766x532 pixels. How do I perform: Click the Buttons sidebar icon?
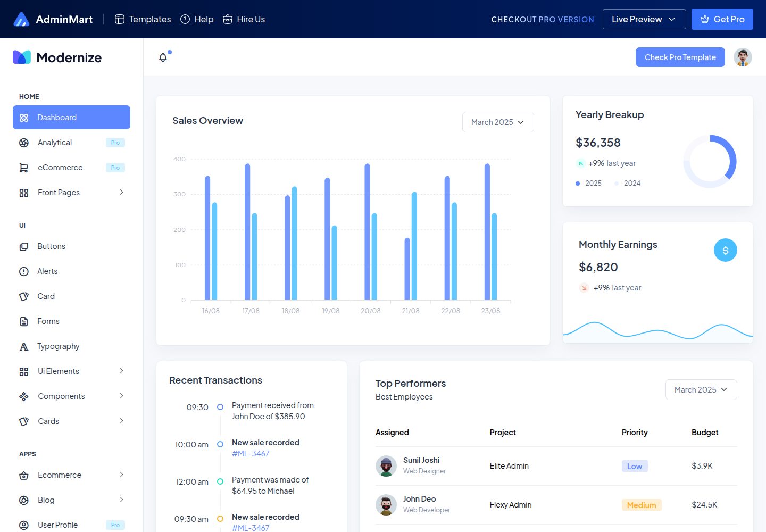pyautogui.click(x=24, y=246)
